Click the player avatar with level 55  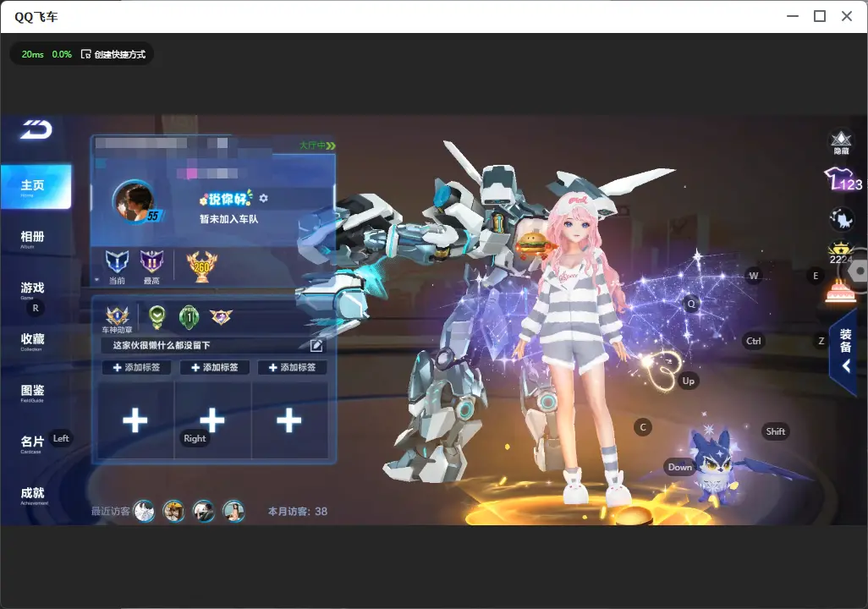[x=135, y=201]
